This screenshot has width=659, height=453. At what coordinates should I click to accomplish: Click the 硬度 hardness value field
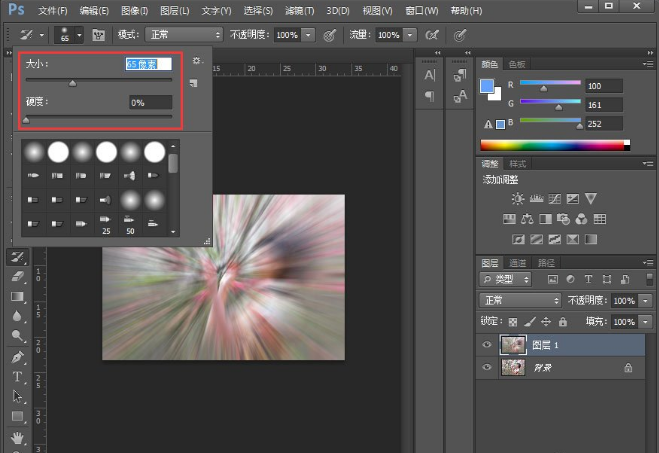150,102
